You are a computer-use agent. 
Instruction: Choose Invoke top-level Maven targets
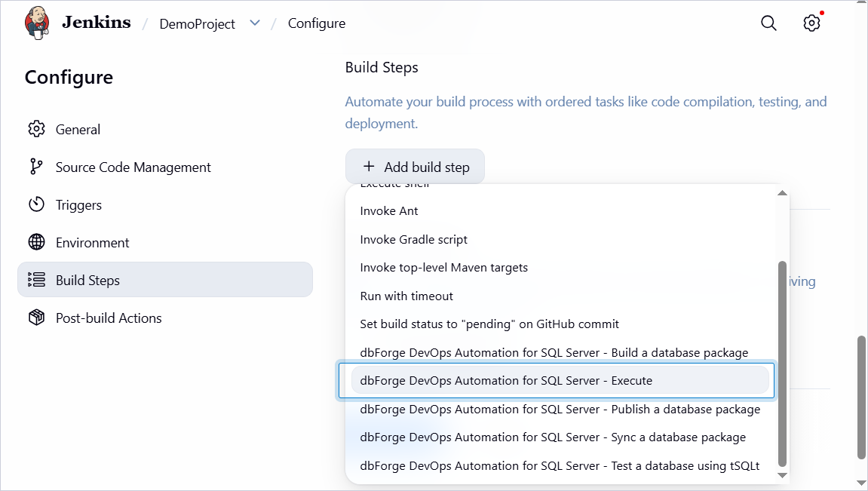point(560,267)
